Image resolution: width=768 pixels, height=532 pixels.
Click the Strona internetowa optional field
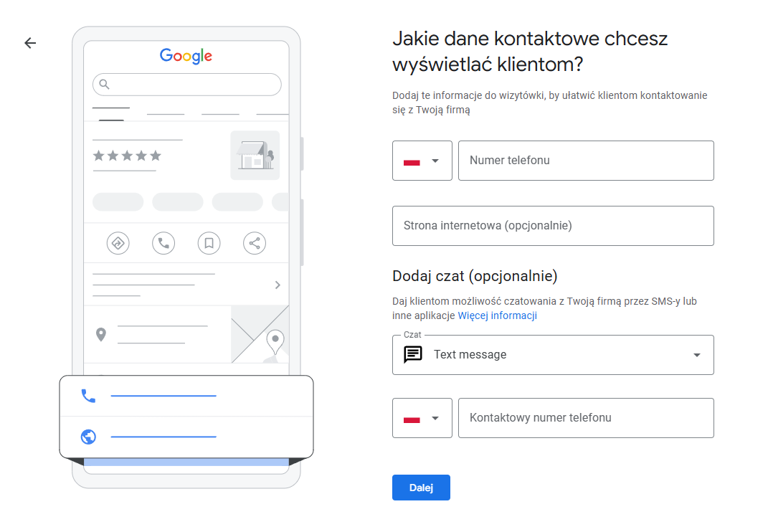(553, 226)
